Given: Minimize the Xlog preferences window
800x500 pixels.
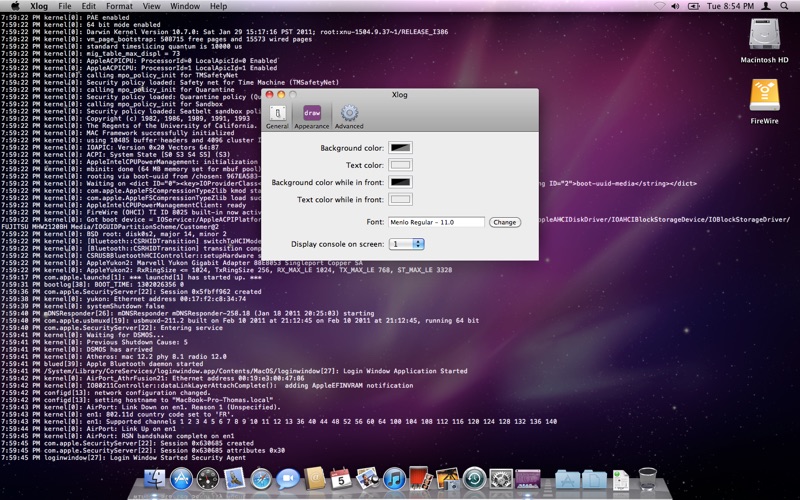Looking at the screenshot, I should [281, 95].
